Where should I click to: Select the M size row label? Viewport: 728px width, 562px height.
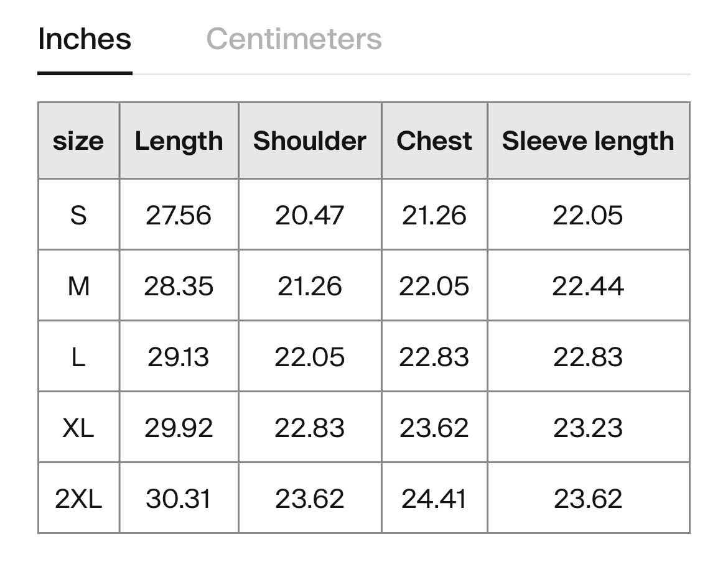[x=78, y=286]
